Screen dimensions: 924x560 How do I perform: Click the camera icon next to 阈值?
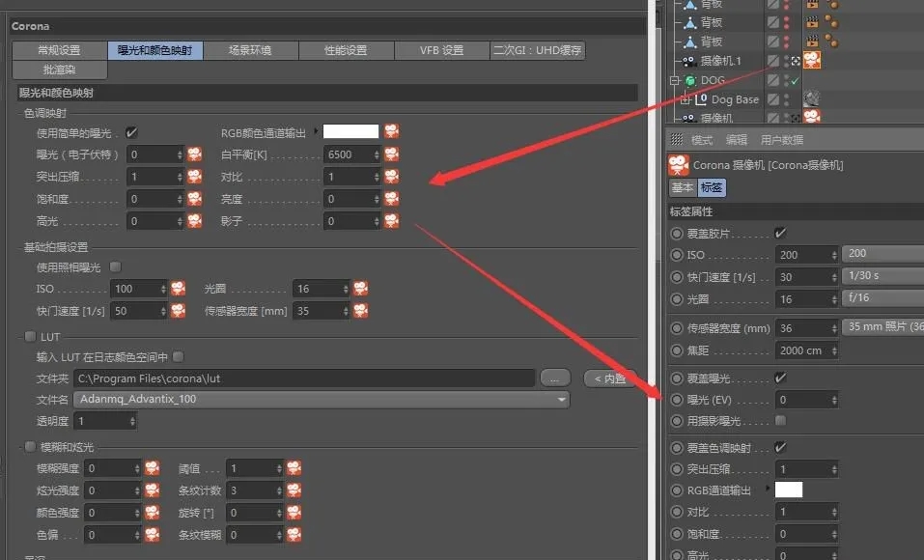[294, 468]
